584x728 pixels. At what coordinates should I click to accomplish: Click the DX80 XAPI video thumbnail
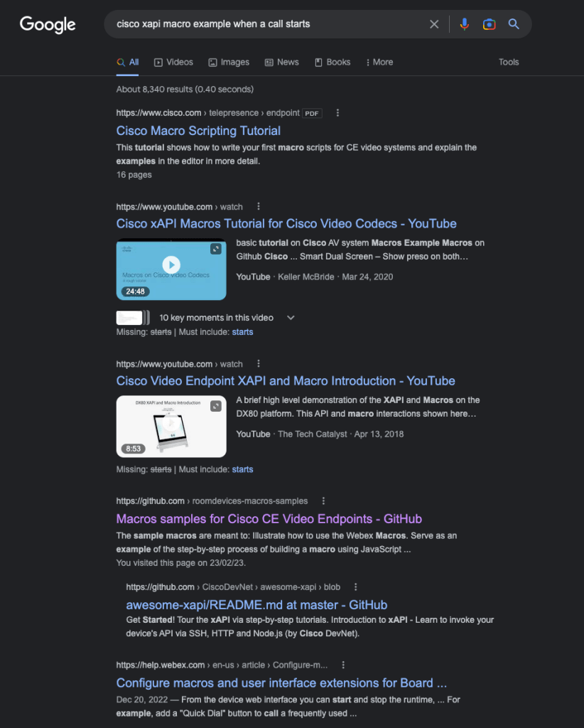171,427
